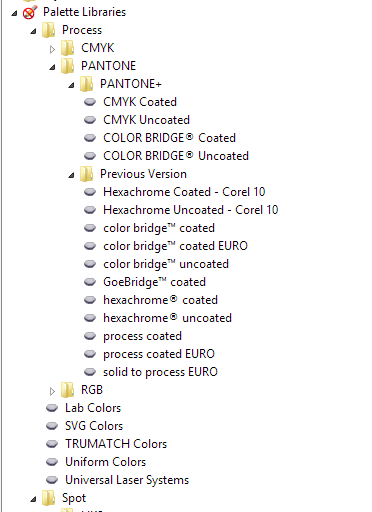Select the CMYK folder label
This screenshot has height=512, width=372.
click(98, 48)
